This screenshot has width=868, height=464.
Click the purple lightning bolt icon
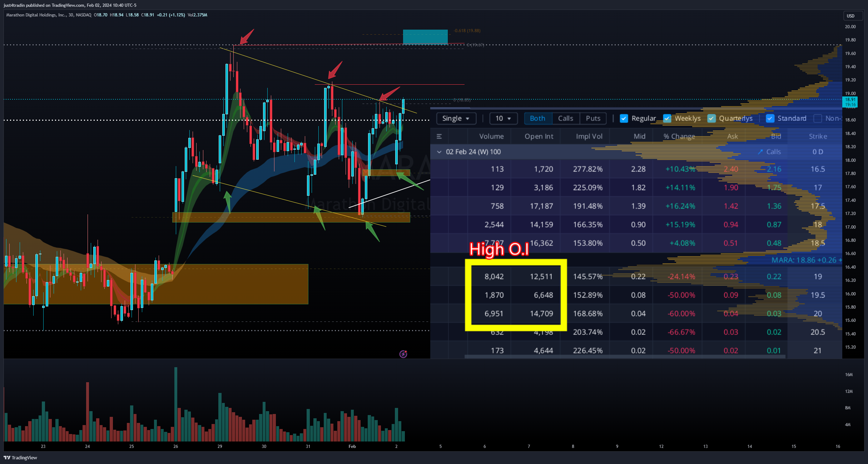[403, 354]
